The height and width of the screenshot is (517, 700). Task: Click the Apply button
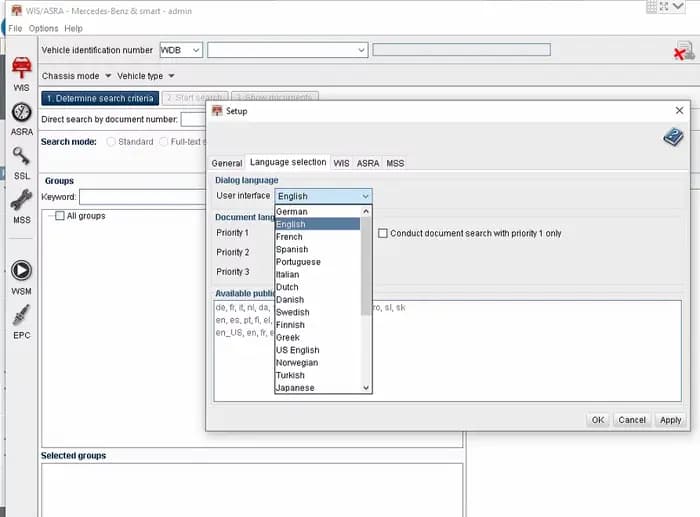pyautogui.click(x=670, y=420)
